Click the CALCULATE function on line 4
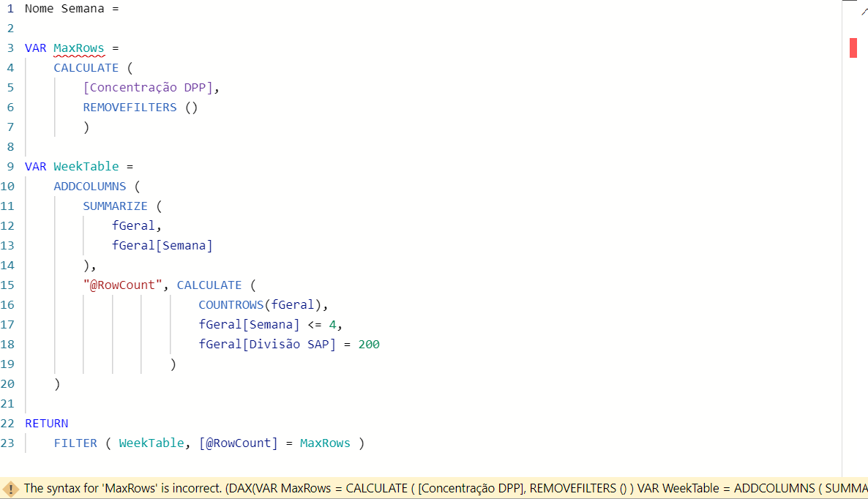The height and width of the screenshot is (499, 868). [x=86, y=68]
